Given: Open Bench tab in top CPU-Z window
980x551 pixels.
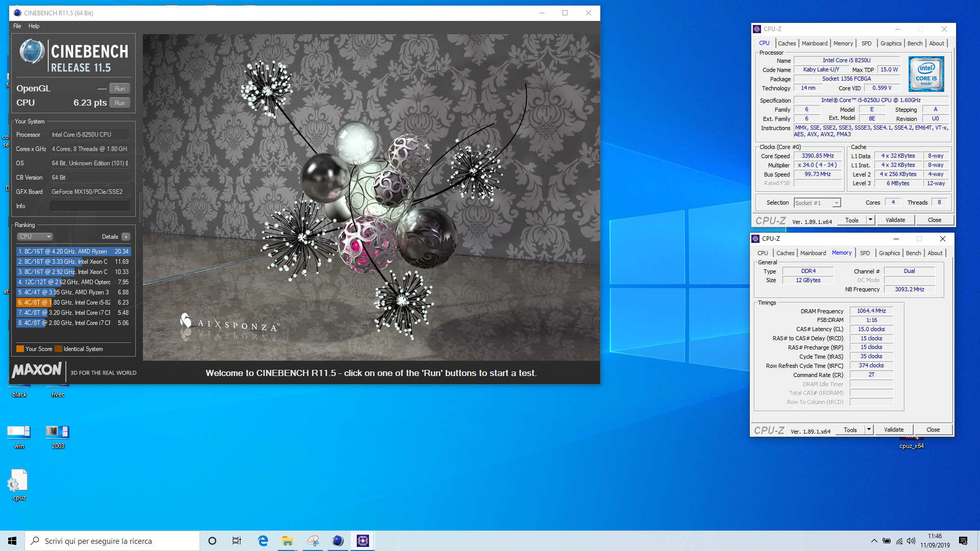Looking at the screenshot, I should (915, 43).
